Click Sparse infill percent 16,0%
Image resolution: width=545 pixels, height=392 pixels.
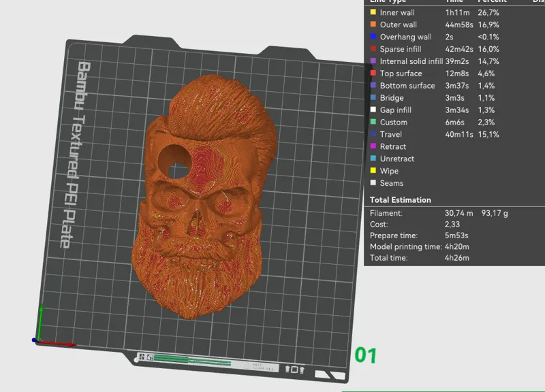click(x=488, y=49)
